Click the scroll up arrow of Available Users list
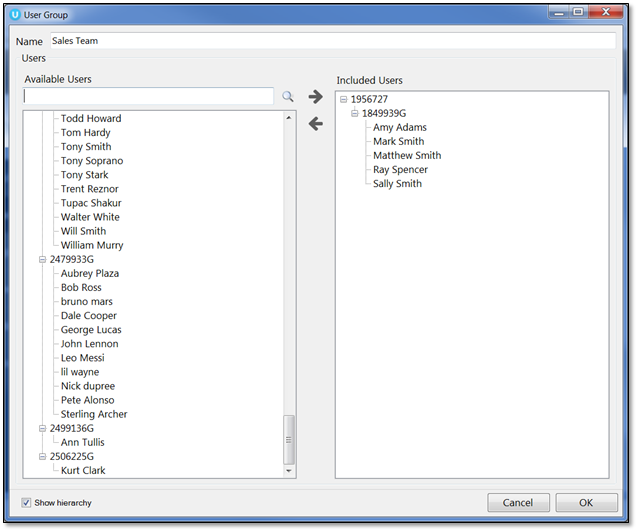Screen dimensions: 638x532 289,118
